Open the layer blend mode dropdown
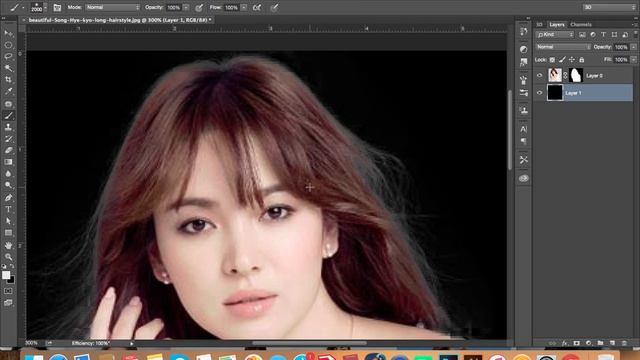 (x=563, y=47)
